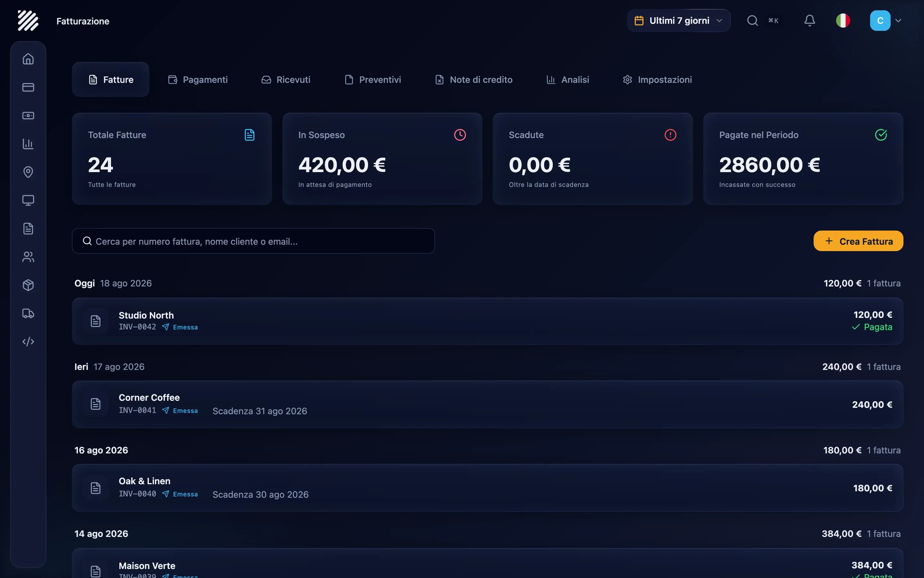Switch to the Note di credito tab
This screenshot has height=578, width=924.
point(474,80)
